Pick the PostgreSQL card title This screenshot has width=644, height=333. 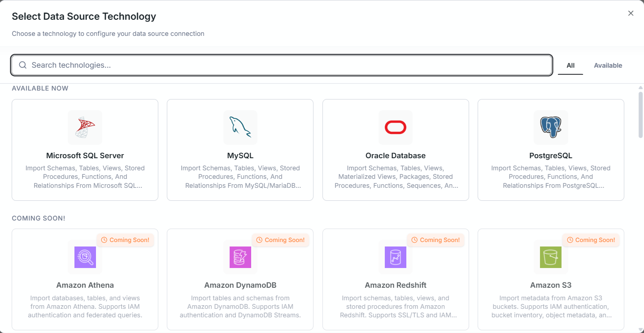[551, 156]
